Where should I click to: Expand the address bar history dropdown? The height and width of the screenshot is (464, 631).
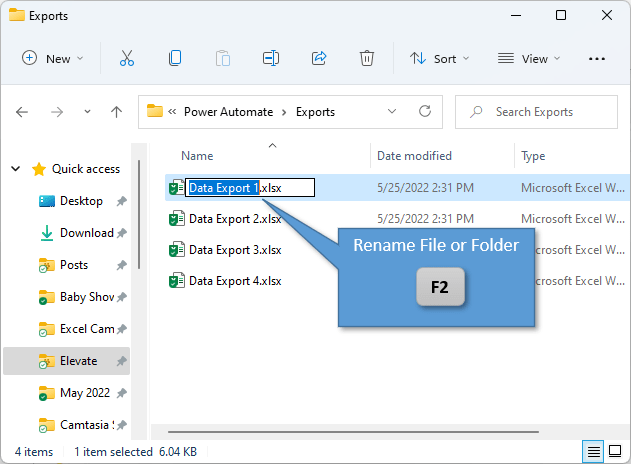point(396,112)
